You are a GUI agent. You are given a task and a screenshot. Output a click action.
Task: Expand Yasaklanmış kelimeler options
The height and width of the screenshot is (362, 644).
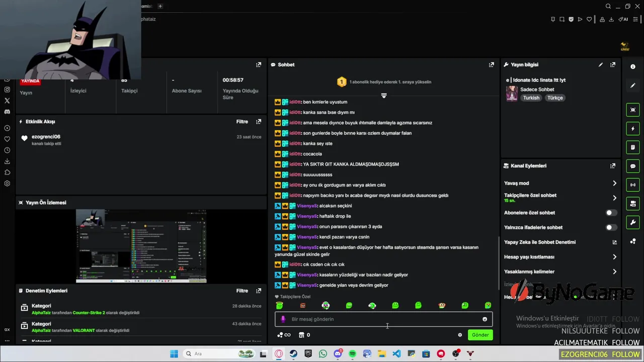(614, 271)
